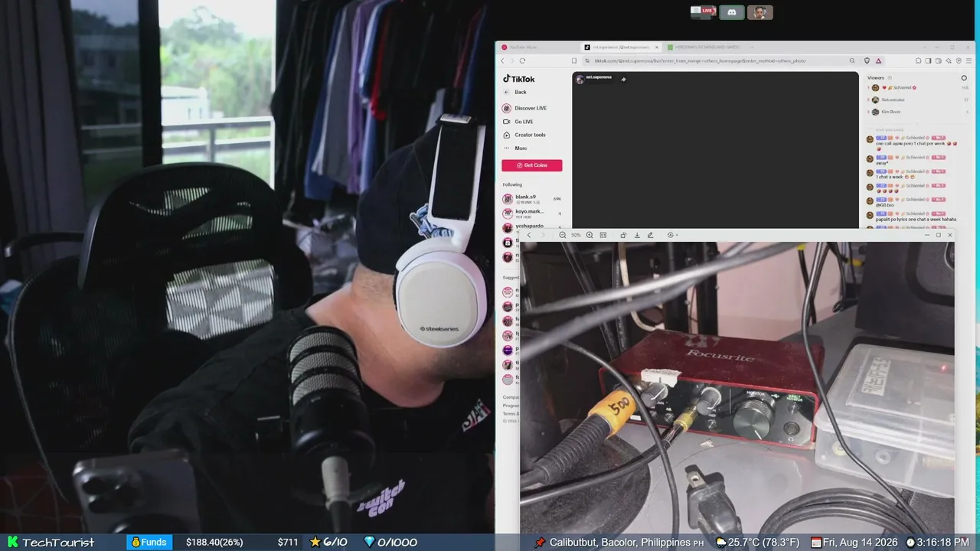Share the live stream with the arrow icon
980x551 pixels.
click(623, 79)
